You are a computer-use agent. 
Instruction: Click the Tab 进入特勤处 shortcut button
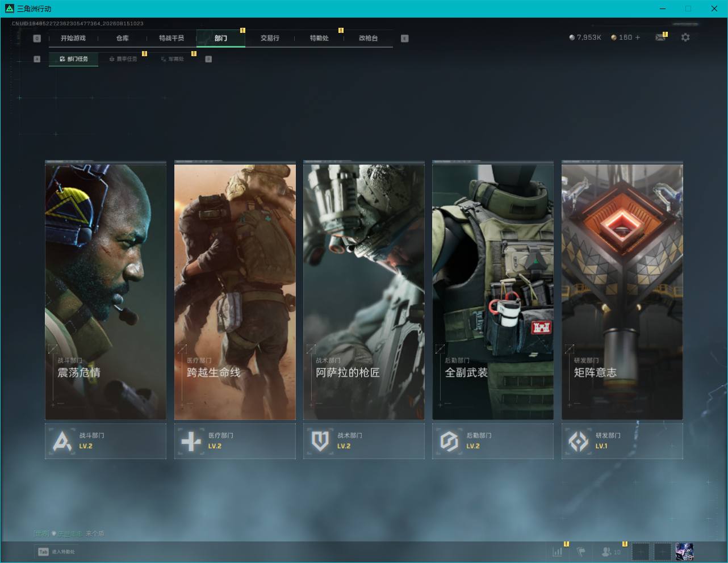(x=56, y=552)
